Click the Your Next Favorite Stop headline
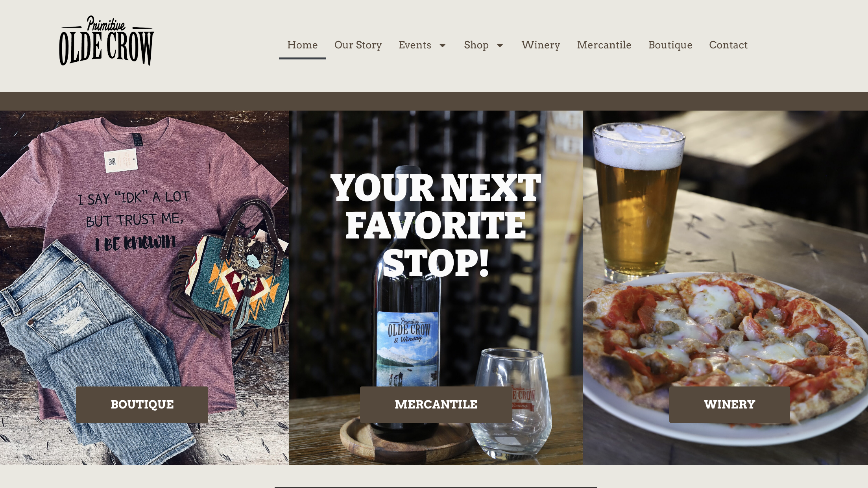The height and width of the screenshot is (488, 868). pos(436,225)
